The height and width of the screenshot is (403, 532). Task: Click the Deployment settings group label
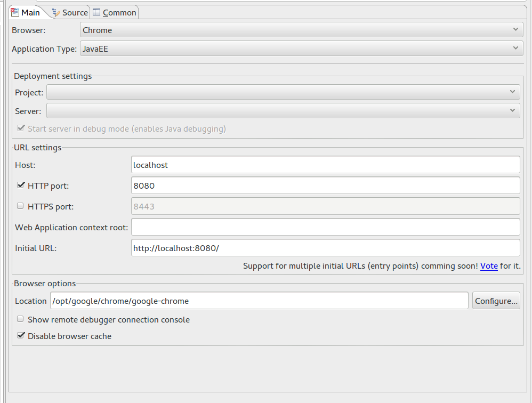[x=53, y=76]
